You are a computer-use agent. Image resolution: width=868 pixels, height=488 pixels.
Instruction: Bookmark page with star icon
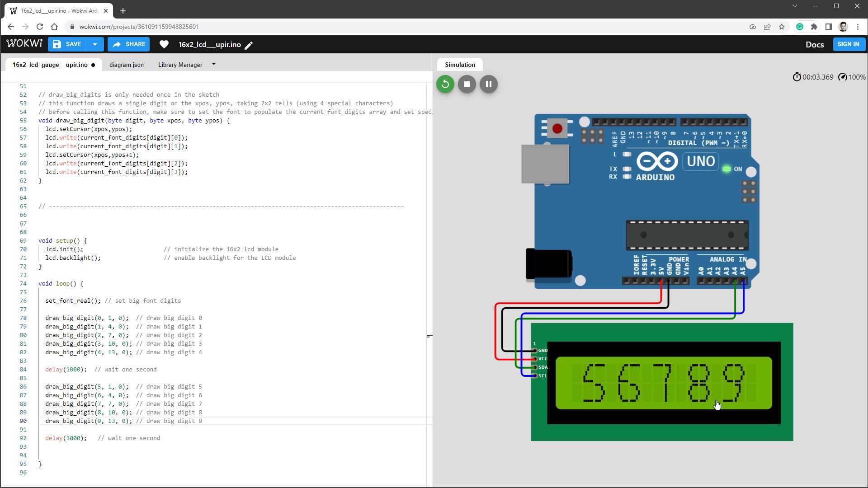point(782,27)
